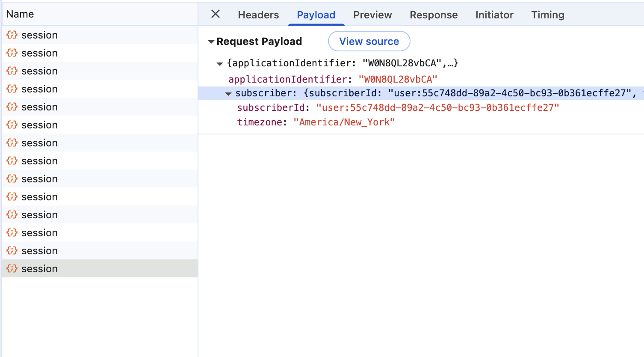
Task: Click the View source button
Action: (369, 42)
